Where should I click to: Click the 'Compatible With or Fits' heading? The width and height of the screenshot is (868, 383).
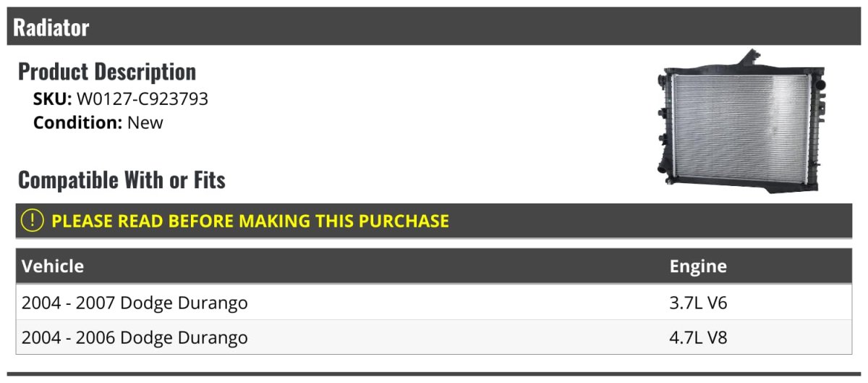tap(122, 180)
